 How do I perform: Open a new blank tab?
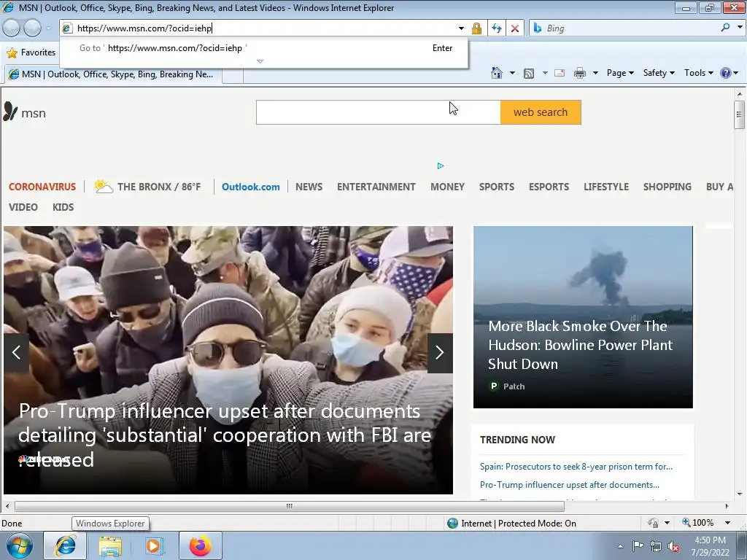tap(233, 75)
